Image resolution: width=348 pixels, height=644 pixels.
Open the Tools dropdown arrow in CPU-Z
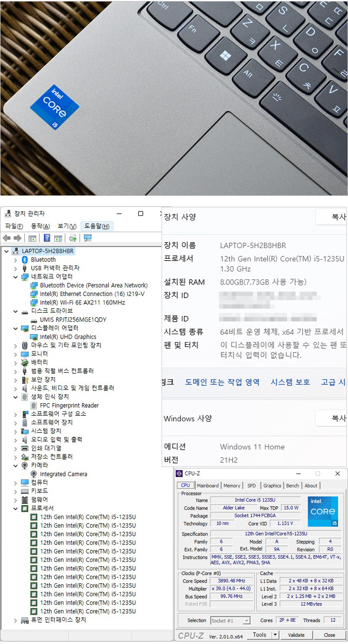[x=275, y=635]
